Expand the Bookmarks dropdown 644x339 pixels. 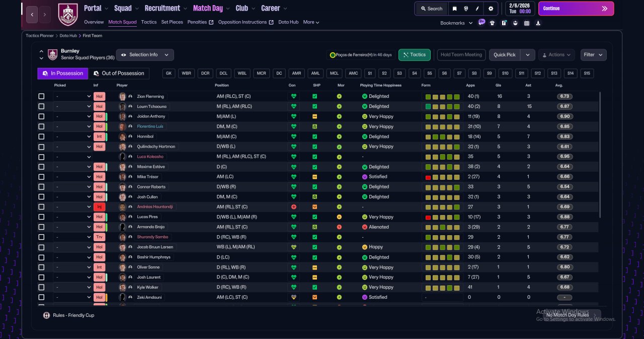coord(456,23)
